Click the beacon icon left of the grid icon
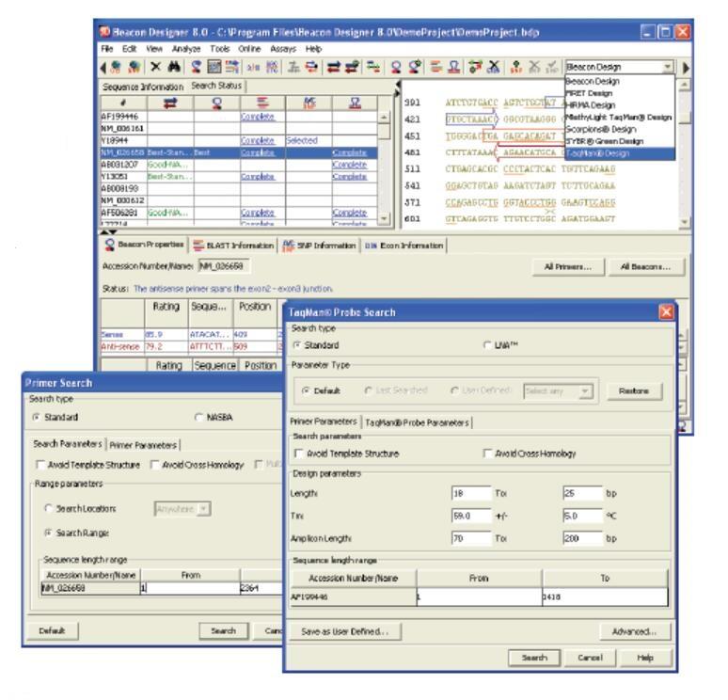Image resolution: width=728 pixels, height=700 pixels. [x=197, y=68]
